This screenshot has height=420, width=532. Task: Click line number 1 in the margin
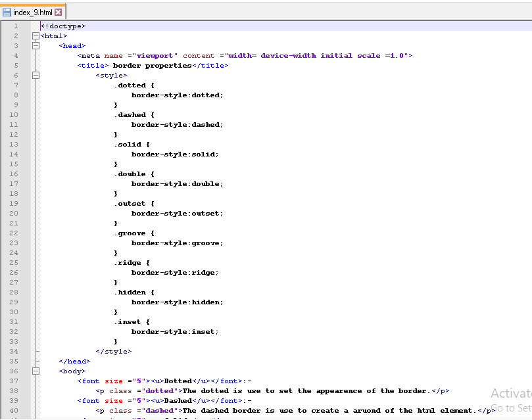(15, 26)
